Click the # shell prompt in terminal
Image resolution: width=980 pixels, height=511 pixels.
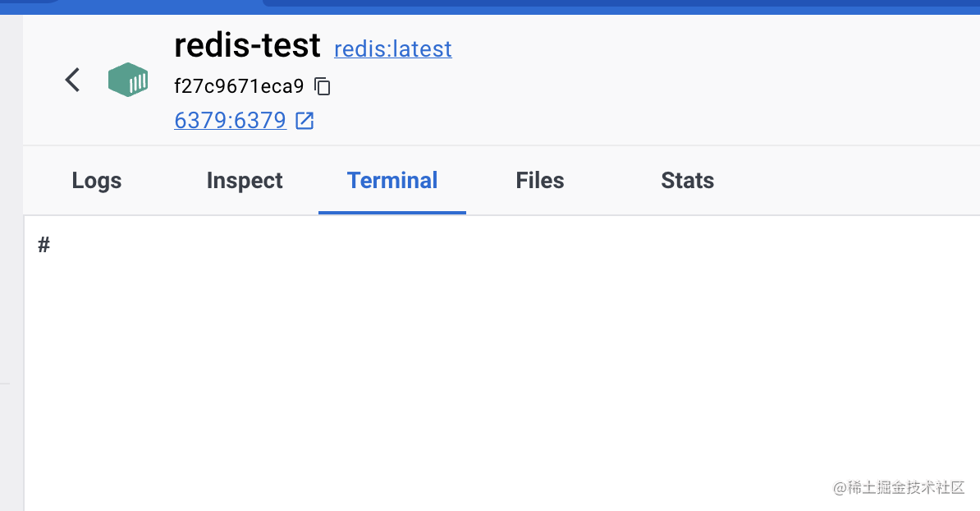pos(44,245)
